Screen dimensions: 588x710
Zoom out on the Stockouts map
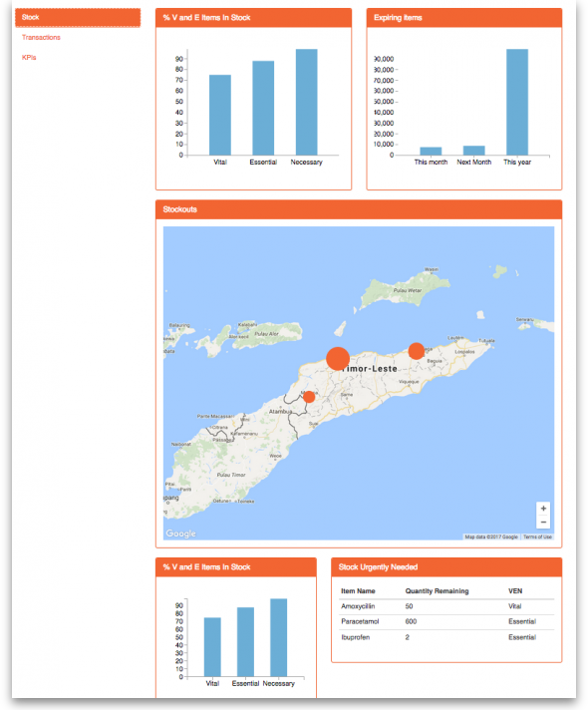pyautogui.click(x=543, y=523)
